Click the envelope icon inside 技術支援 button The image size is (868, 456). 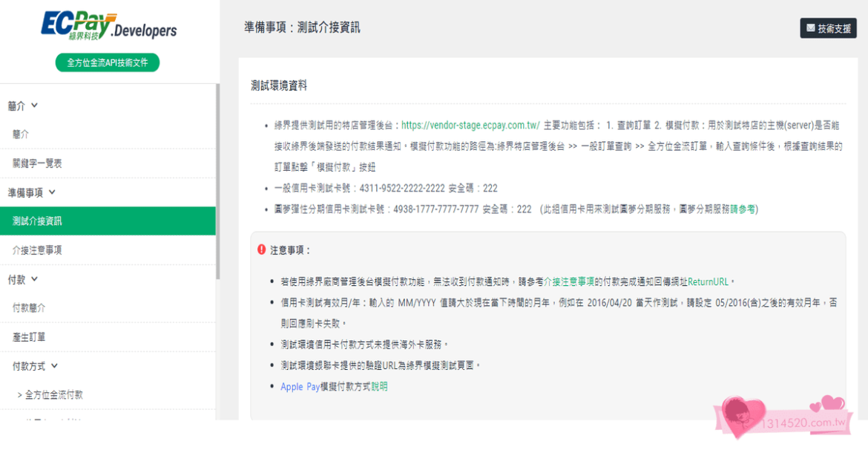point(812,29)
